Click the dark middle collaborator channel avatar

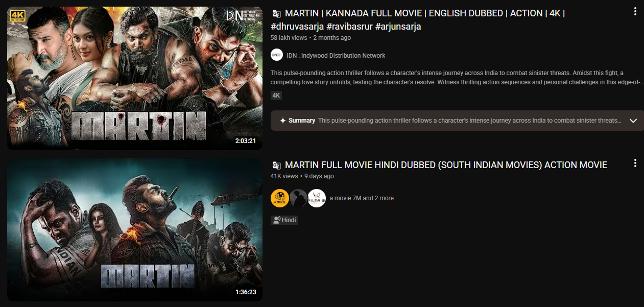[298, 198]
